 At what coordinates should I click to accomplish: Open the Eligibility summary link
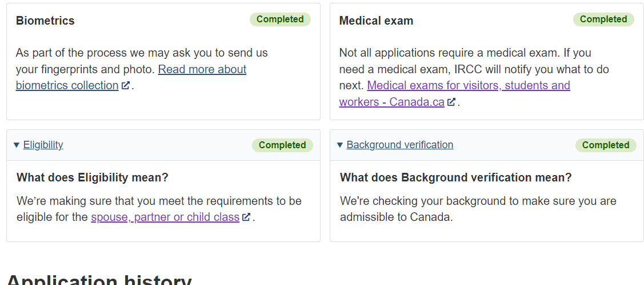click(x=43, y=145)
